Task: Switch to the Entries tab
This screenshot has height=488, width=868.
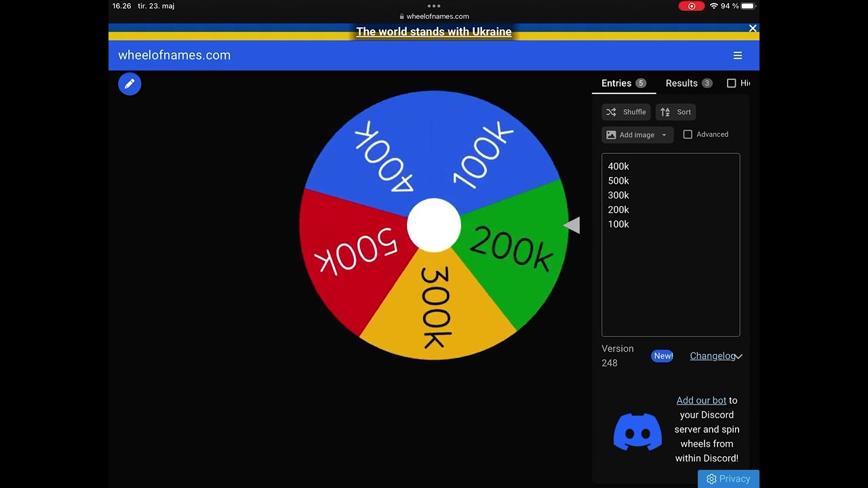Action: 624,83
